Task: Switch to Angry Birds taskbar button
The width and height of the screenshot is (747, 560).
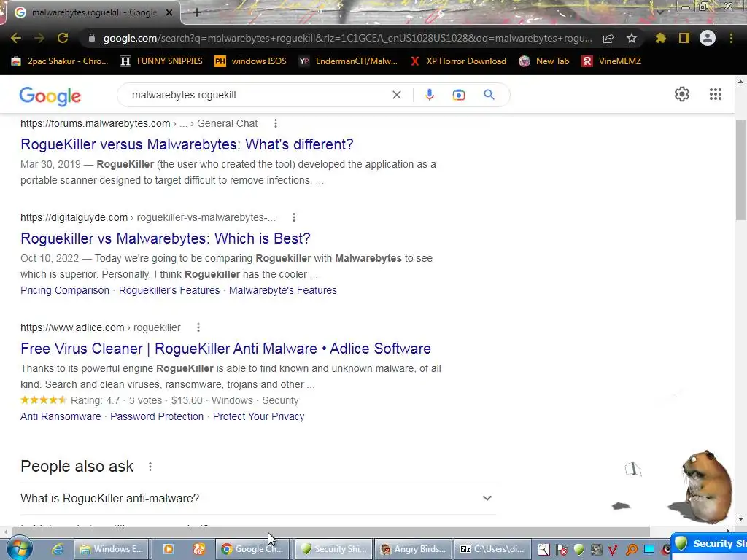Action: click(414, 549)
